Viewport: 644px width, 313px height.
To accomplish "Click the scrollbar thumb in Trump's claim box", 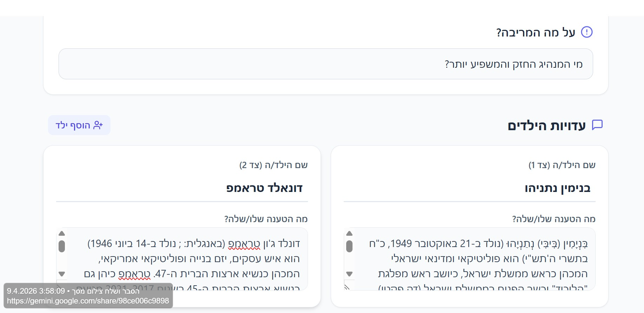I will pos(62,246).
